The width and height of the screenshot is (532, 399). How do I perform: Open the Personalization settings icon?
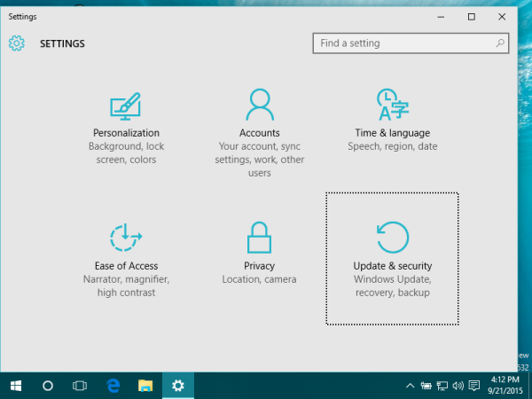click(126, 106)
